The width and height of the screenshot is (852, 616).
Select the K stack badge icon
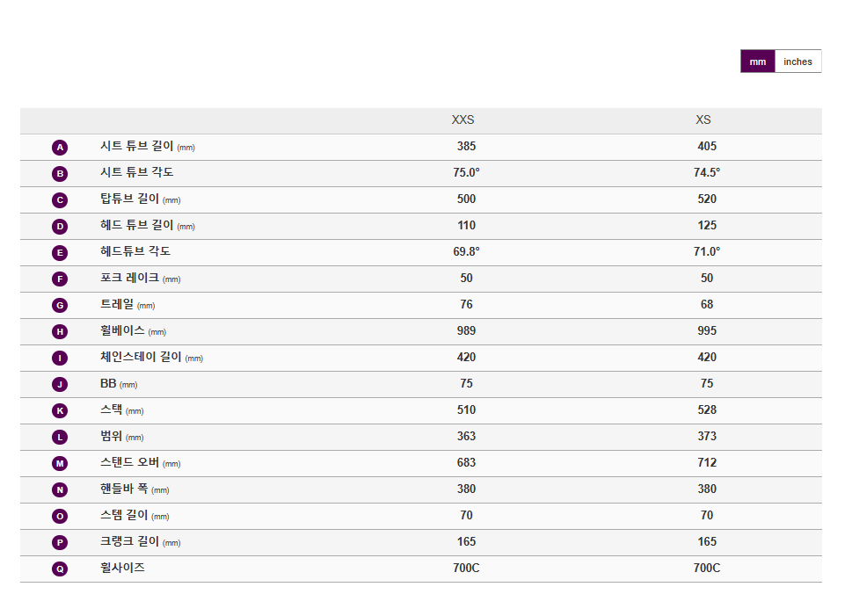point(60,410)
